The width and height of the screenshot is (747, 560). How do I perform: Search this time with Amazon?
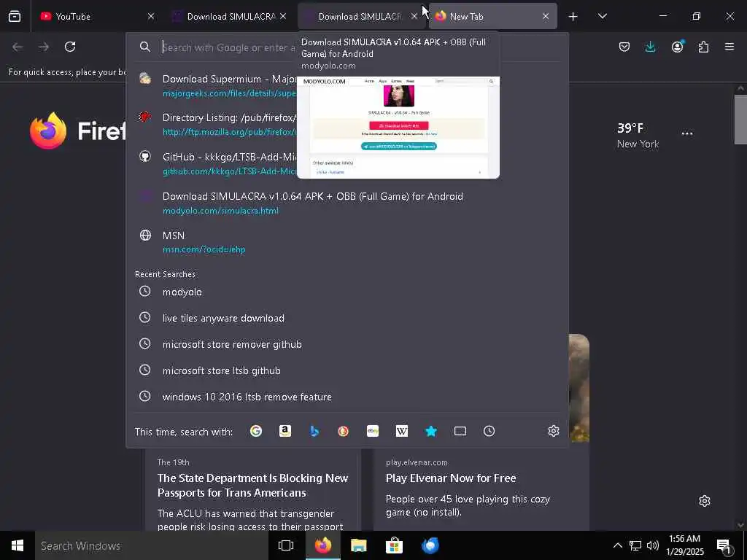click(x=285, y=431)
